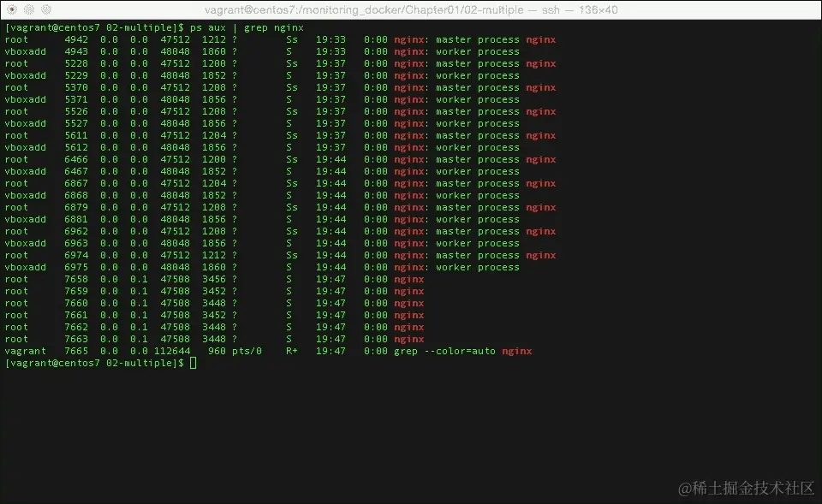
Task: Close the terminal window with the leftmost title bar button
Action: point(12,9)
